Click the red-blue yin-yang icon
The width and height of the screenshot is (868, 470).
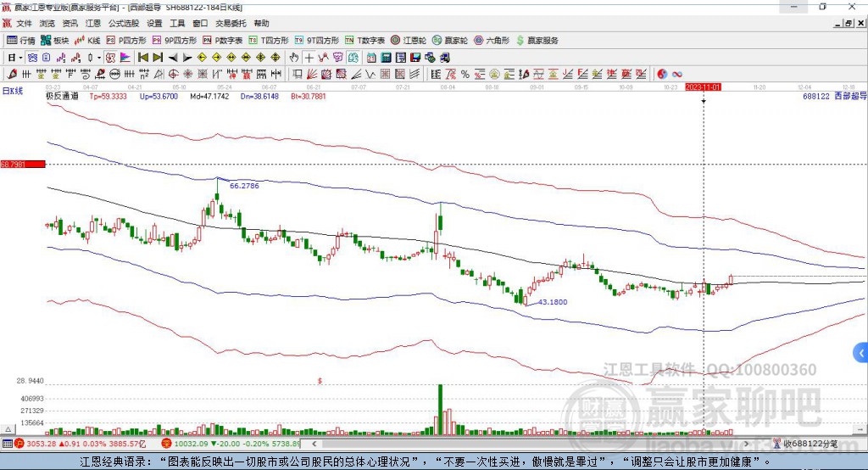tap(662, 75)
